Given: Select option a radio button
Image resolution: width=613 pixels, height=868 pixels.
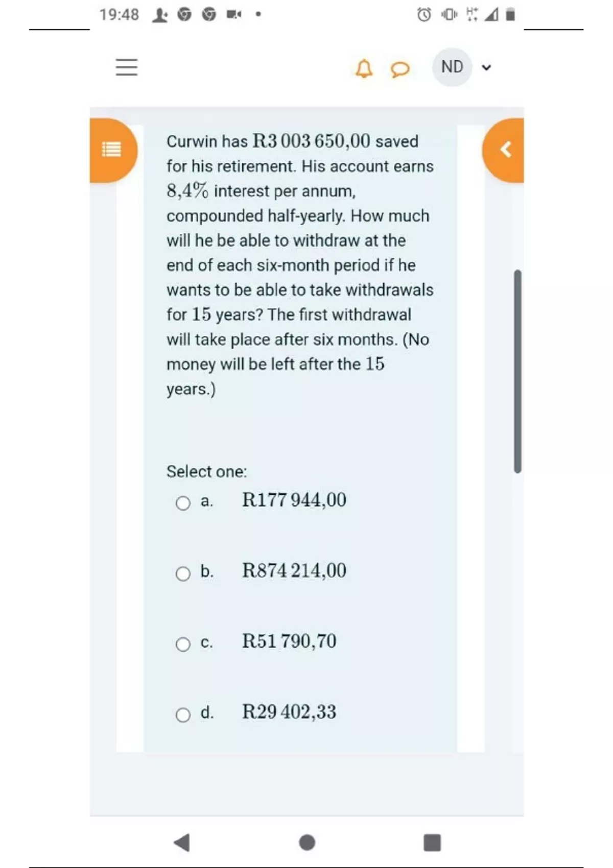Looking at the screenshot, I should pos(183,503).
